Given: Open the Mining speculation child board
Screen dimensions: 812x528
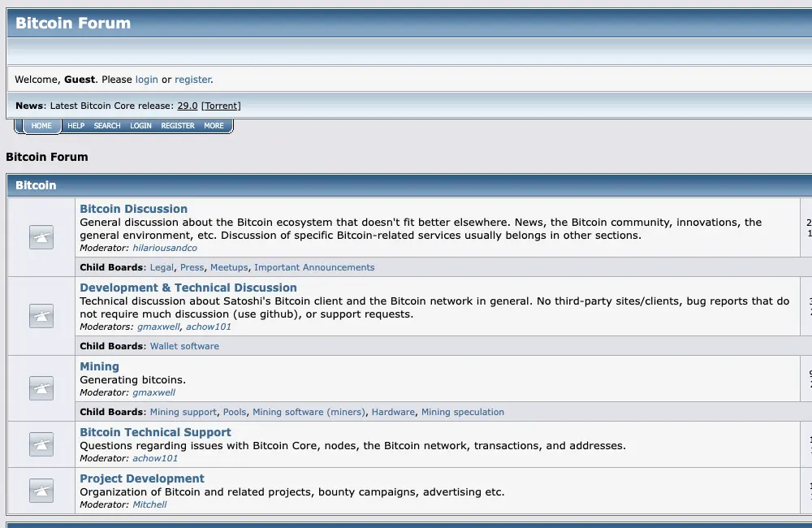Looking at the screenshot, I should [x=463, y=412].
